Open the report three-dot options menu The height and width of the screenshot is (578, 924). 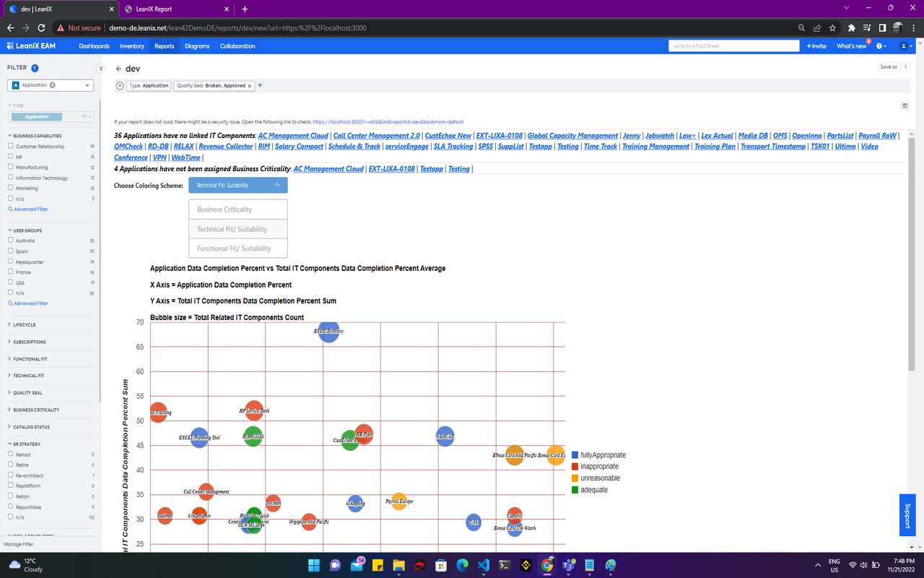click(906, 67)
